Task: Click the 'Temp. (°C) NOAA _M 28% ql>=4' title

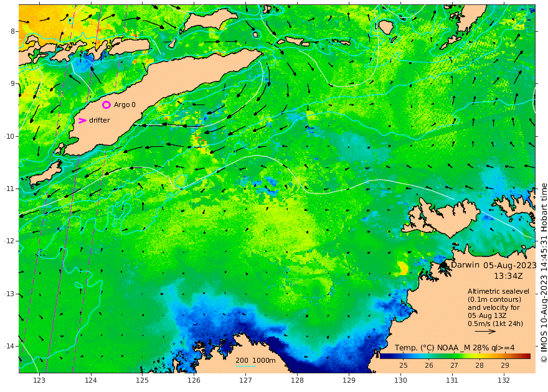Action: click(x=455, y=348)
